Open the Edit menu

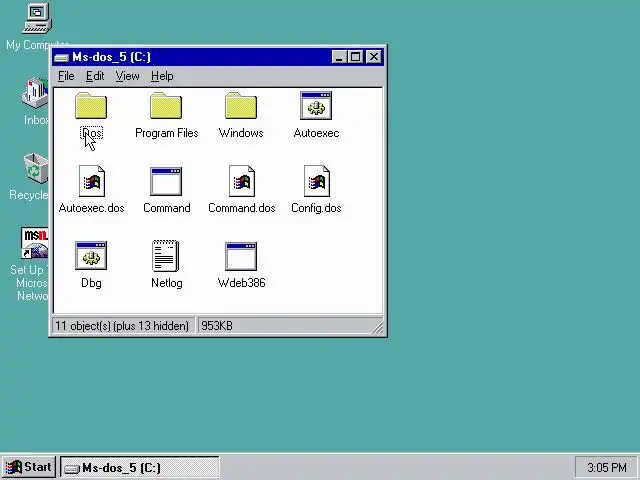point(95,76)
